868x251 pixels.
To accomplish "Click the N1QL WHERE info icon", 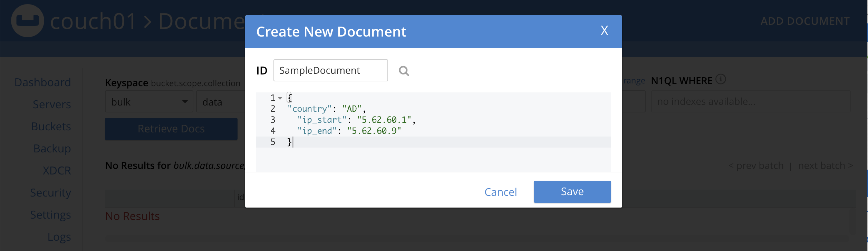I will pos(721,79).
